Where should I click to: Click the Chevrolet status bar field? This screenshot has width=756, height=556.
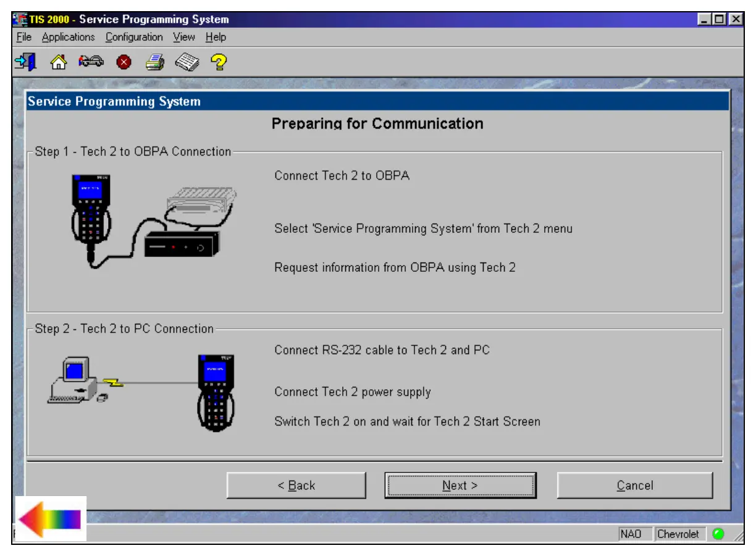pos(678,534)
